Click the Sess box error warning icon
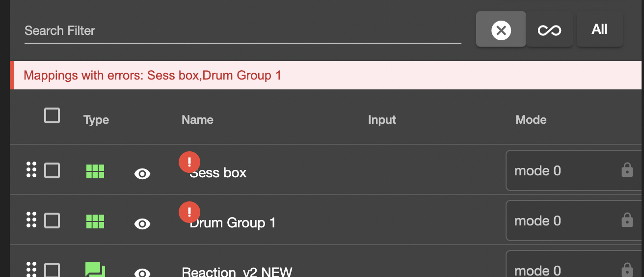 [x=189, y=162]
